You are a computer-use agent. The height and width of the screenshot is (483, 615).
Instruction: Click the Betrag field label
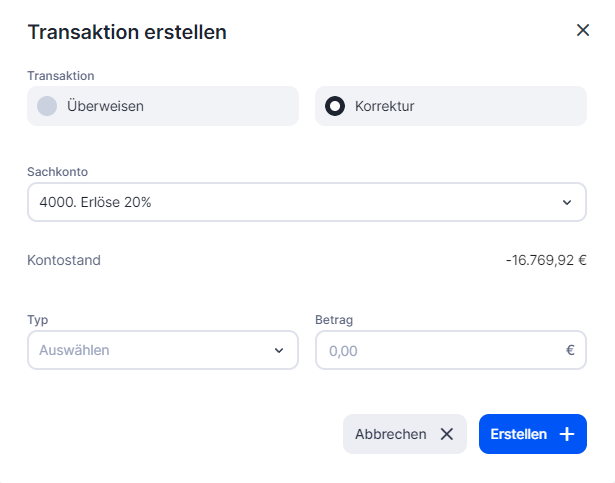tap(334, 320)
